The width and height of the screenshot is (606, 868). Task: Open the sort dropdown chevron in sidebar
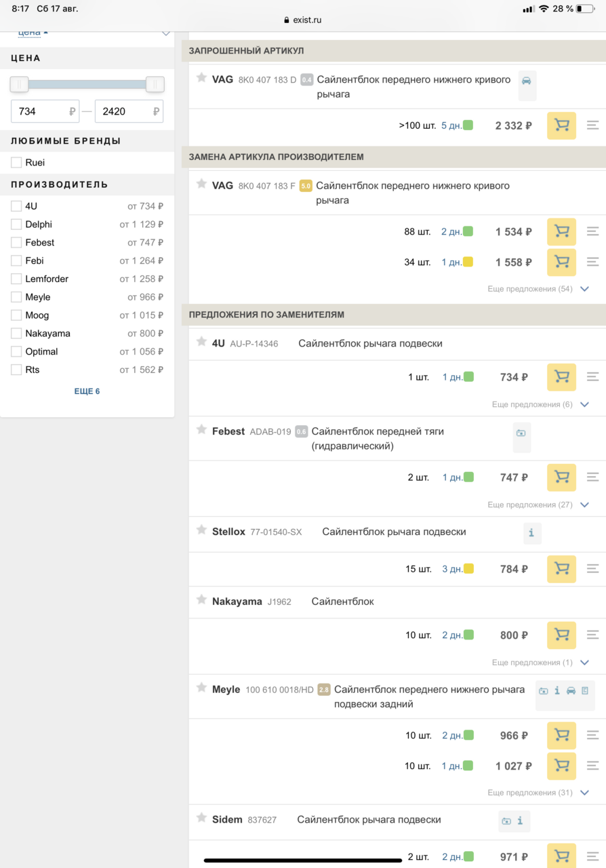pos(165,33)
